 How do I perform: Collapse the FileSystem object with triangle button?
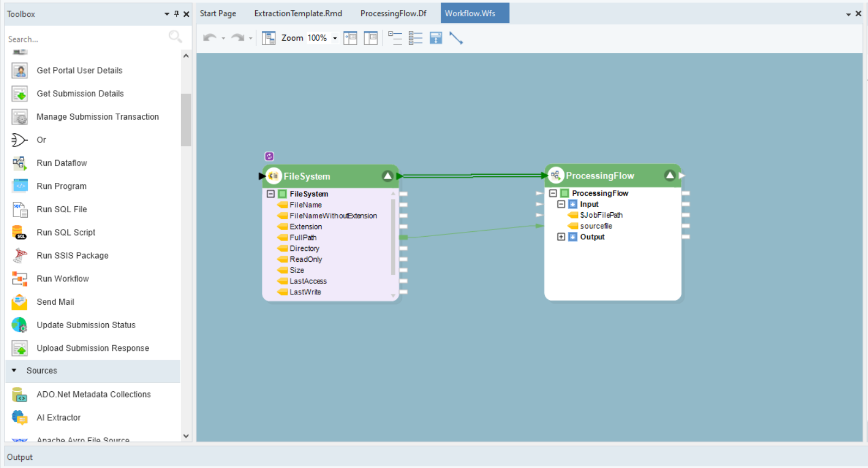click(x=387, y=176)
